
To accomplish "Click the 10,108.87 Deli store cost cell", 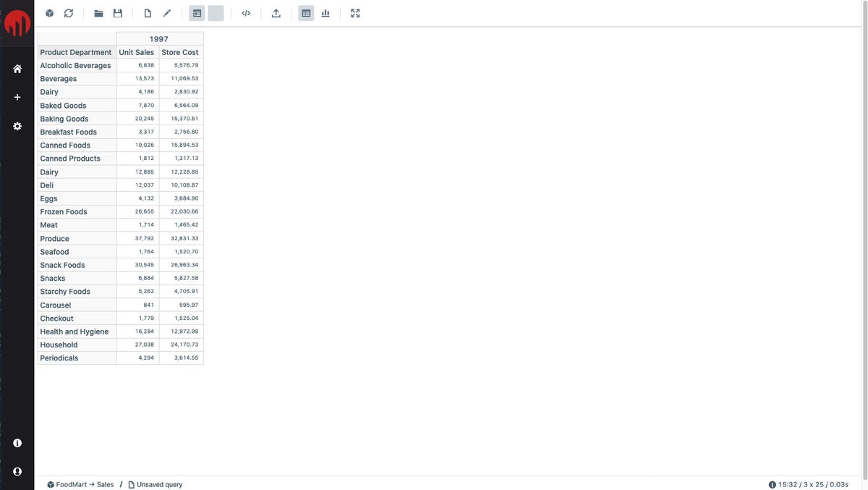I will tap(181, 185).
